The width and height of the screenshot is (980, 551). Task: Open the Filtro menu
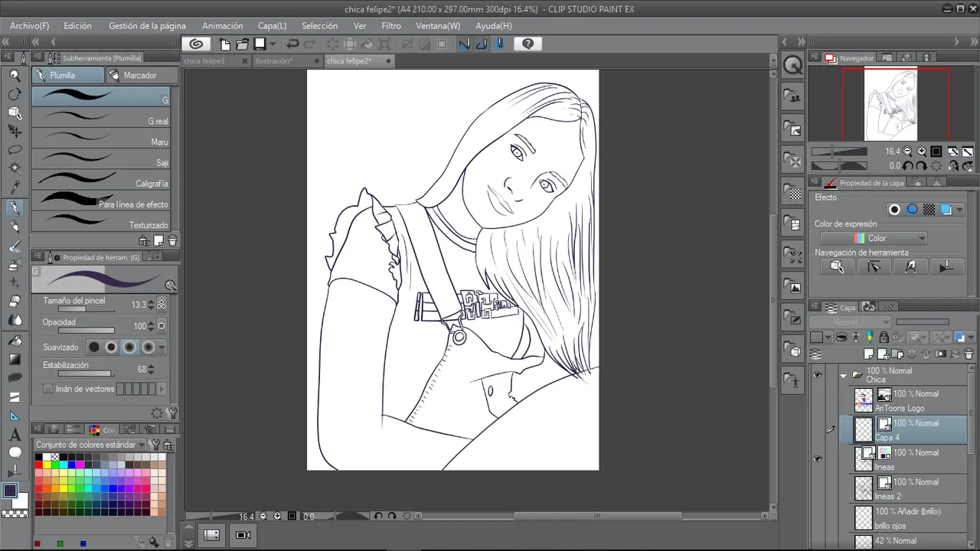coord(391,26)
